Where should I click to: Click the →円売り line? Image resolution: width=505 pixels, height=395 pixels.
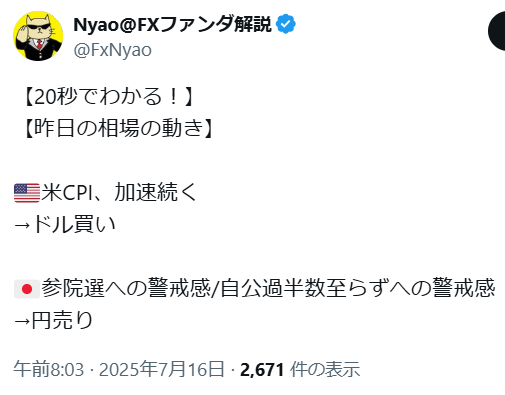click(53, 320)
